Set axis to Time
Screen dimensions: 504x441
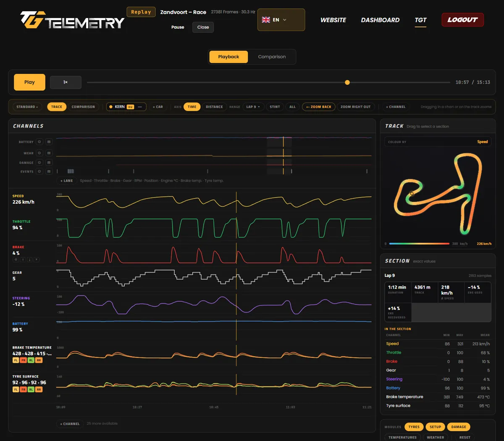(192, 107)
